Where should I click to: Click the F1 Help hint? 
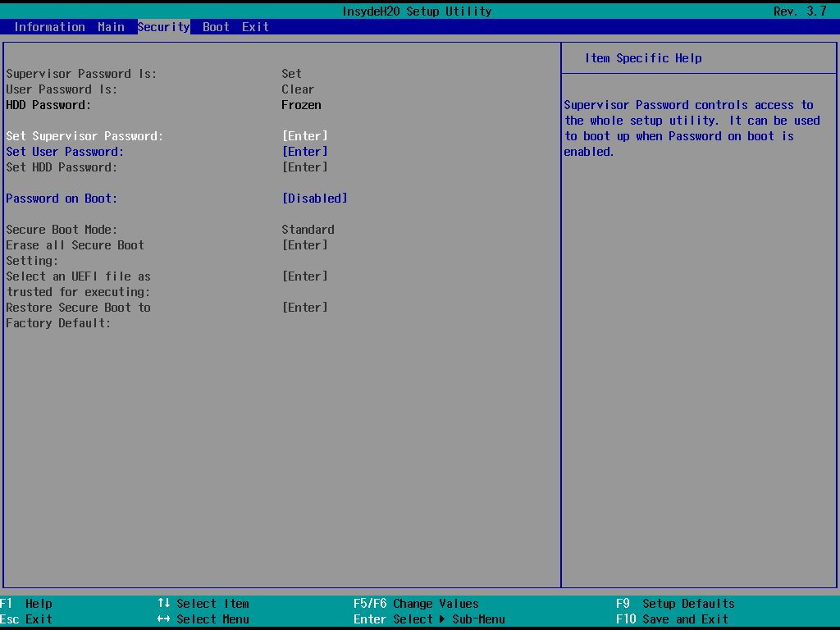[x=26, y=604]
